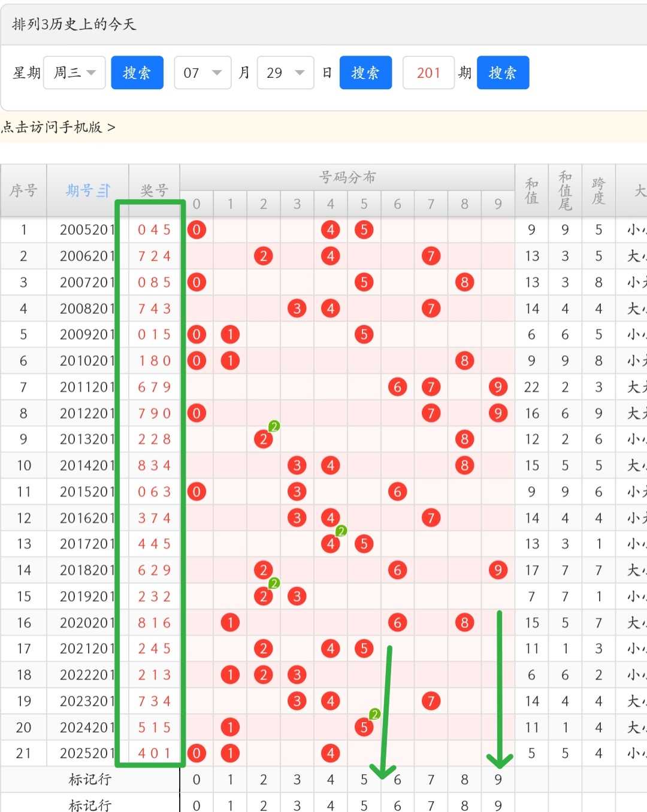Open the weekday dropdown showing 周三
Image resolution: width=647 pixels, height=812 pixels.
pos(74,72)
